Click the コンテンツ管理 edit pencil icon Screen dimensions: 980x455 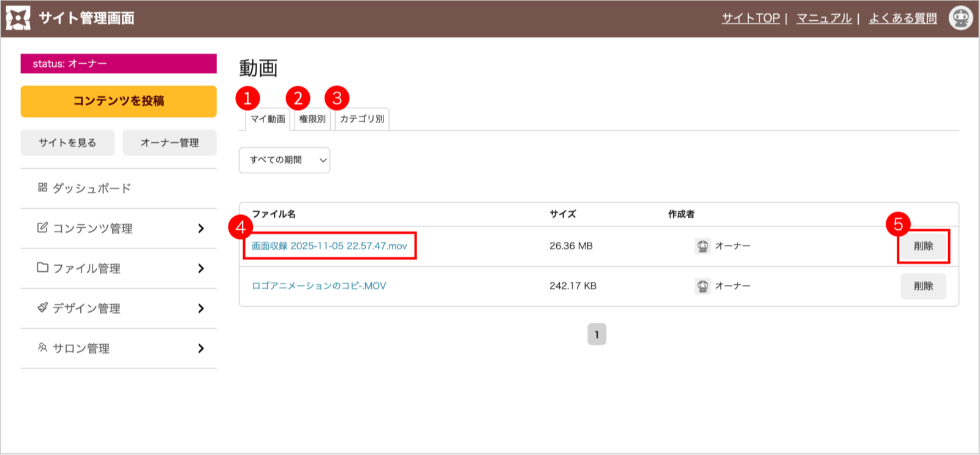click(42, 228)
